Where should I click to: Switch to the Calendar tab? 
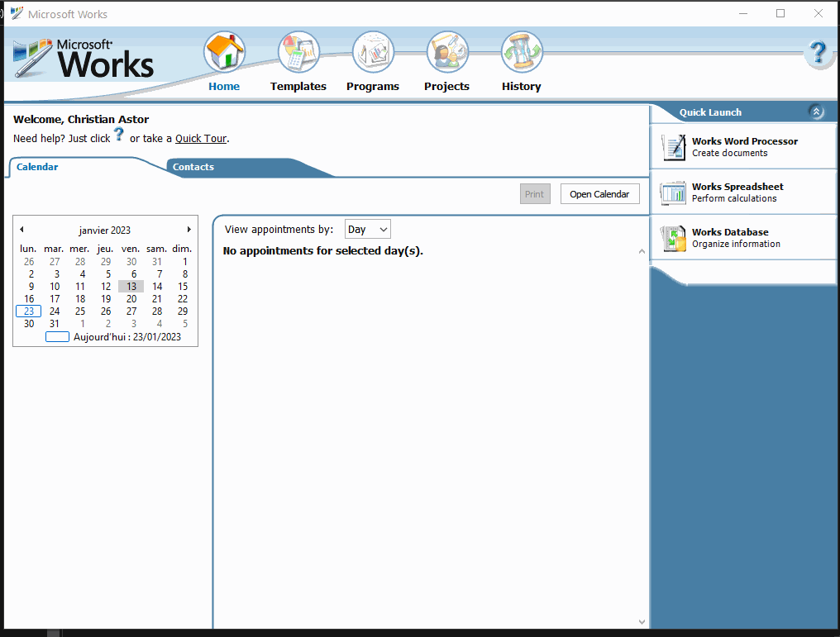(37, 167)
